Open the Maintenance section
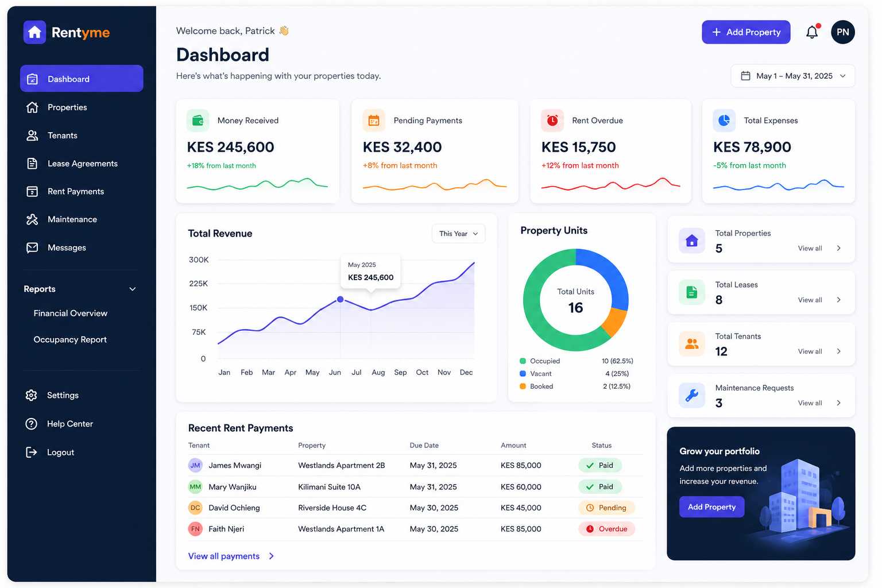The image size is (882, 588). pos(72,219)
